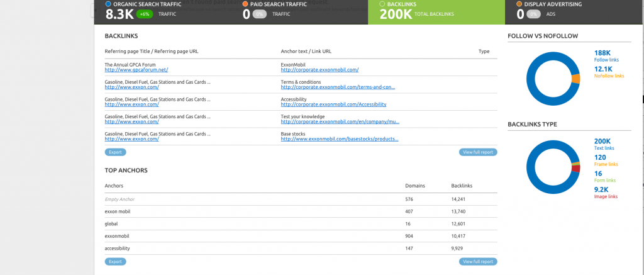The image size is (644, 275).
Task: Click the 9.2K Image links figure
Action: tap(601, 189)
